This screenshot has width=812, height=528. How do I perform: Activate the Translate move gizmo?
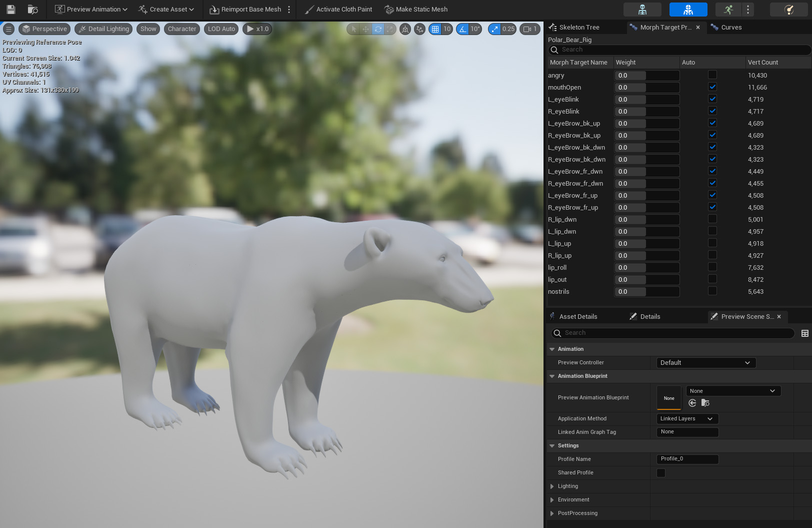(366, 29)
